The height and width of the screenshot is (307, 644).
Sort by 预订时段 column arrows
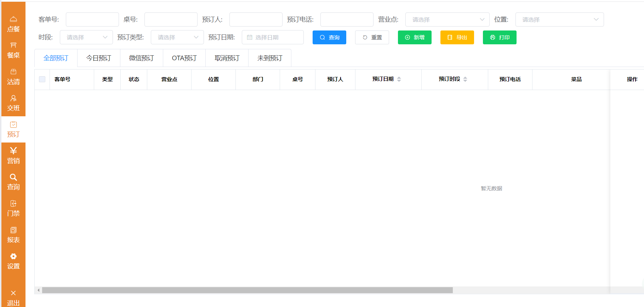[465, 79]
